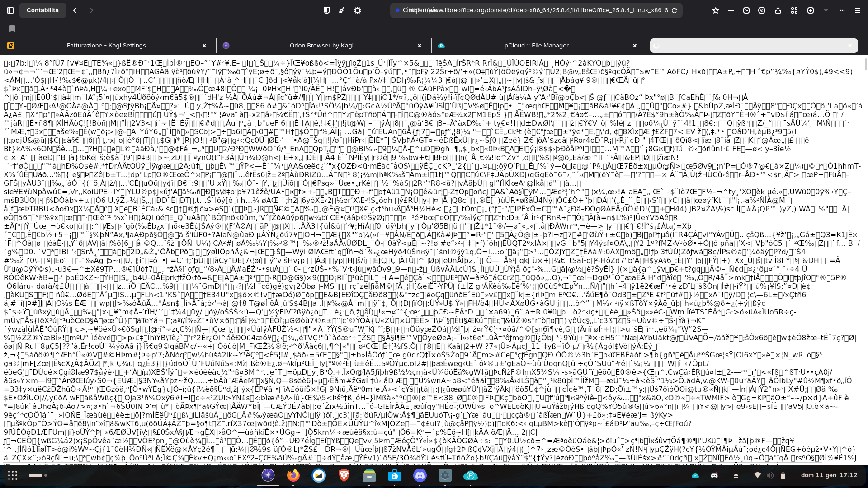The image size is (868, 488).
Task: Open the file manager dock icon
Action: [x=369, y=475]
